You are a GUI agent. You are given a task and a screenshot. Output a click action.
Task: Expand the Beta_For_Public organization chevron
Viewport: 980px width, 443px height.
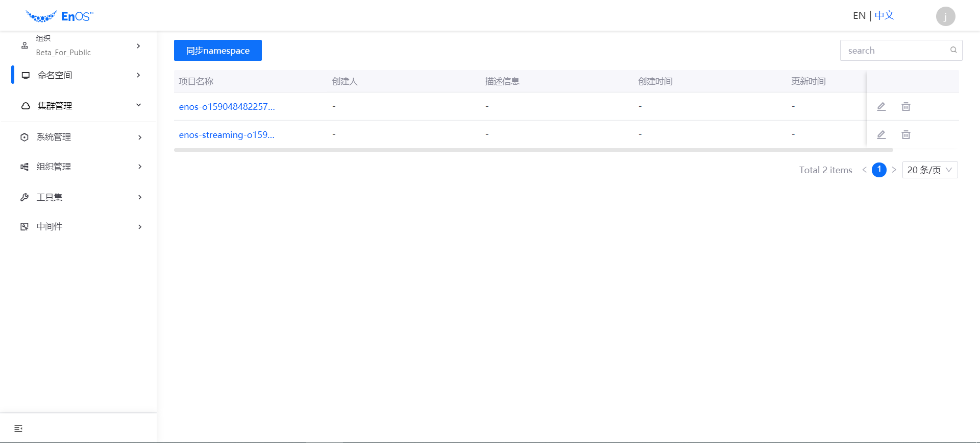pyautogui.click(x=138, y=45)
